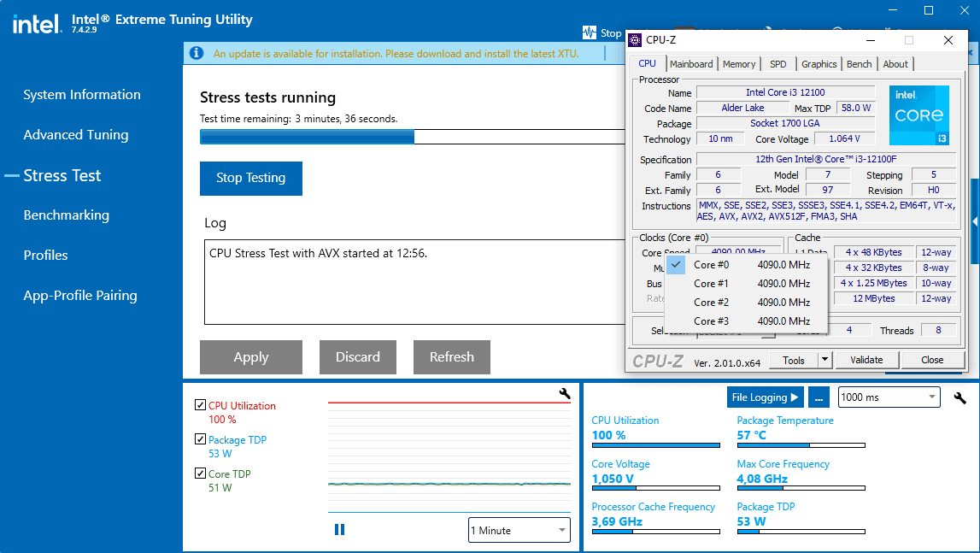Click the Refresh button
This screenshot has width=980, height=553.
[451, 357]
